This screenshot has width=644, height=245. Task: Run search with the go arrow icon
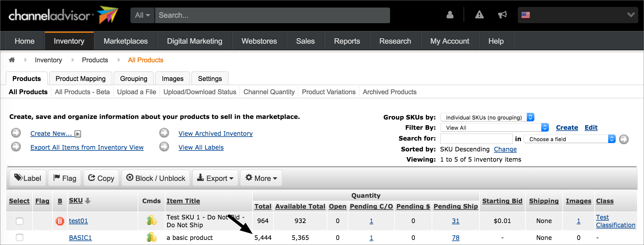point(624,139)
